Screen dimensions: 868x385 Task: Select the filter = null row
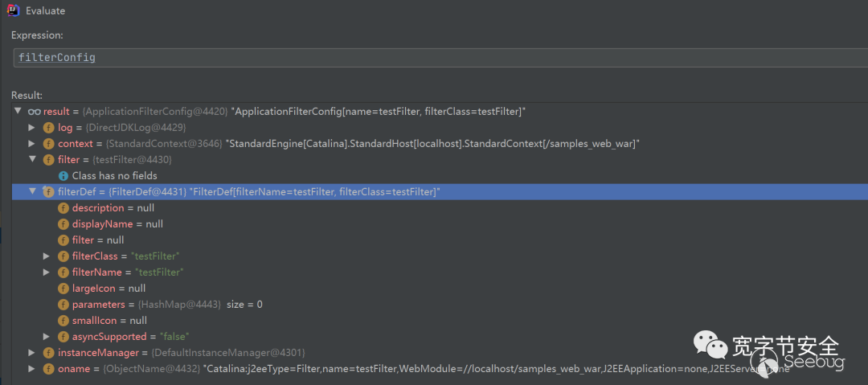pyautogui.click(x=440, y=240)
